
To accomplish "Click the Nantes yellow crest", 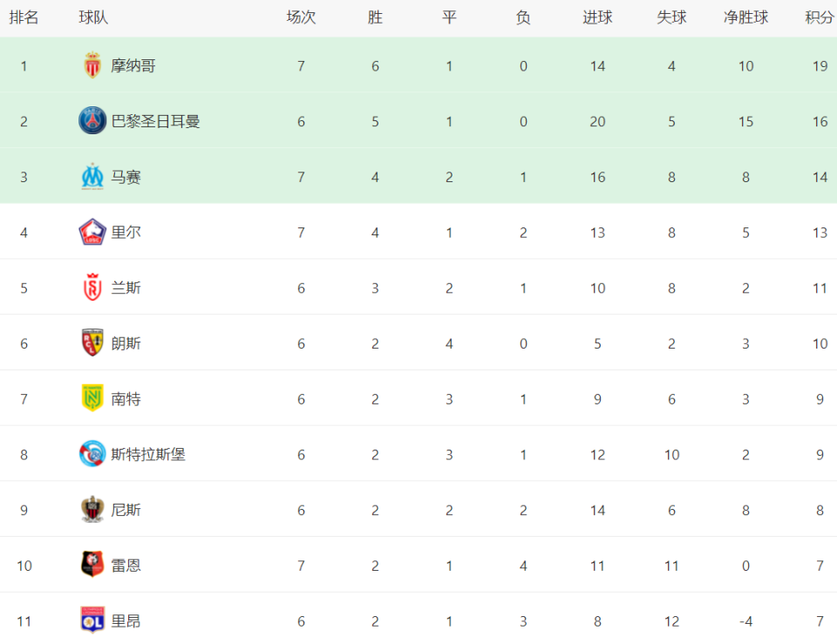I will point(92,398).
